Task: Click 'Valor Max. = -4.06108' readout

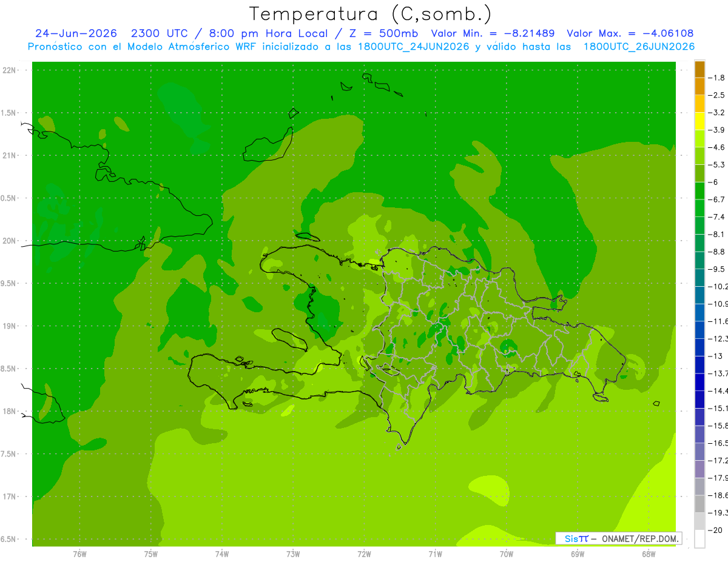Action: [630, 33]
